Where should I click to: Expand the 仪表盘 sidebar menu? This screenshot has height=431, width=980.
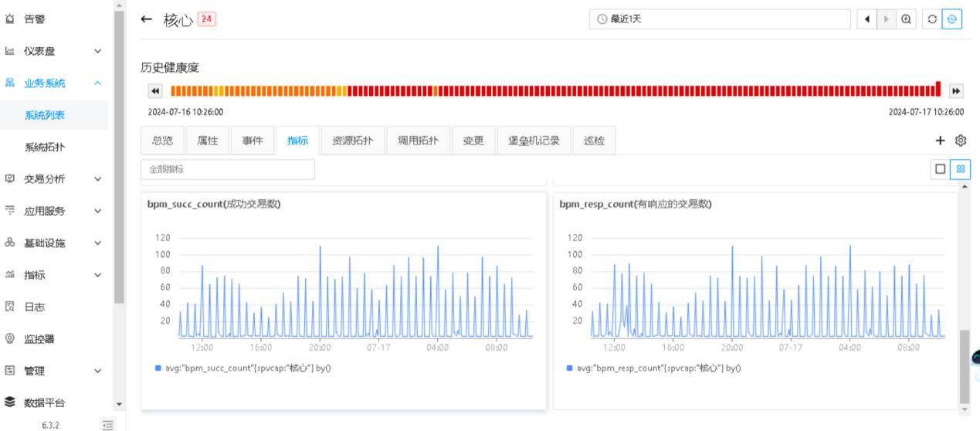97,51
